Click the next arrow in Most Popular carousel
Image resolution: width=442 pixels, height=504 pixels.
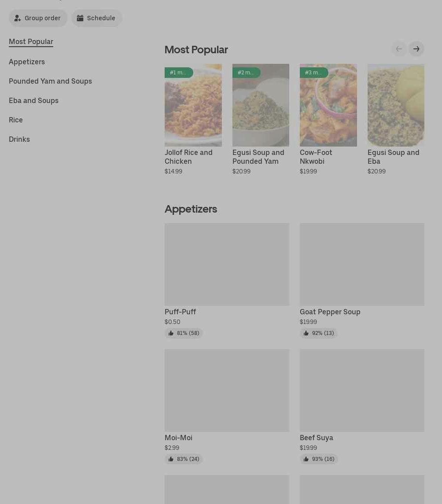[x=416, y=49]
